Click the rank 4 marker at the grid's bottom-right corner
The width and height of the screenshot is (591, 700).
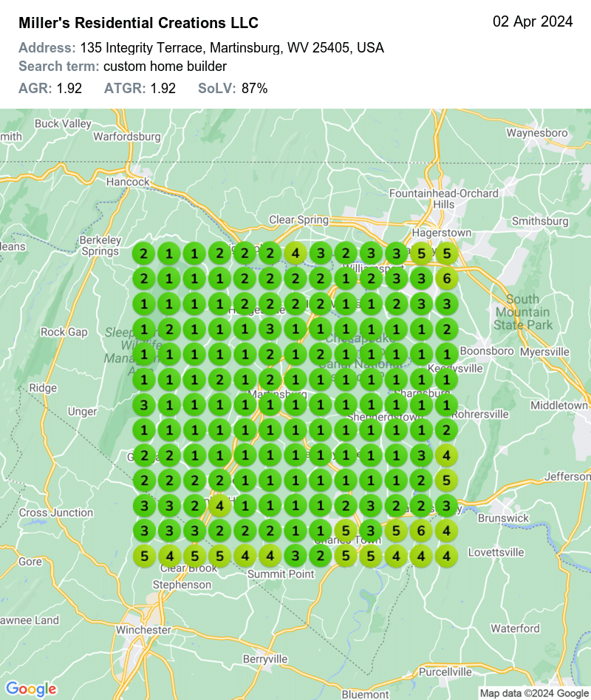click(x=445, y=555)
